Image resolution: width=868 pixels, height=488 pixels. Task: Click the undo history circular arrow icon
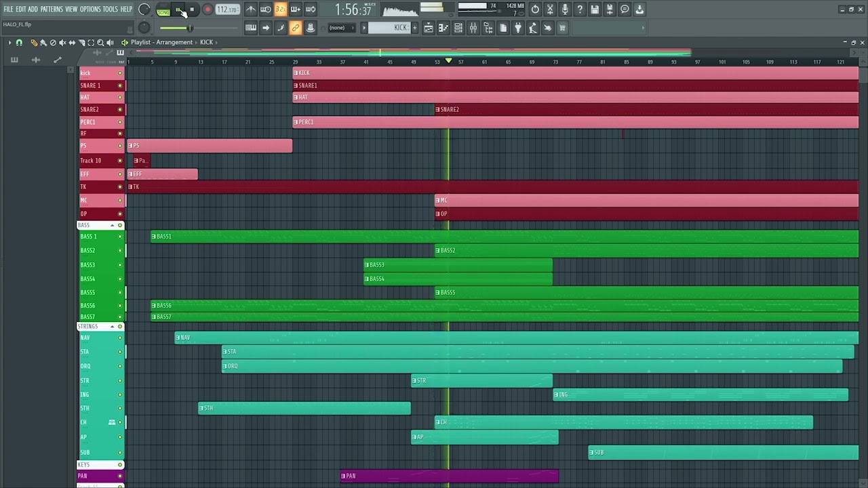[x=535, y=9]
